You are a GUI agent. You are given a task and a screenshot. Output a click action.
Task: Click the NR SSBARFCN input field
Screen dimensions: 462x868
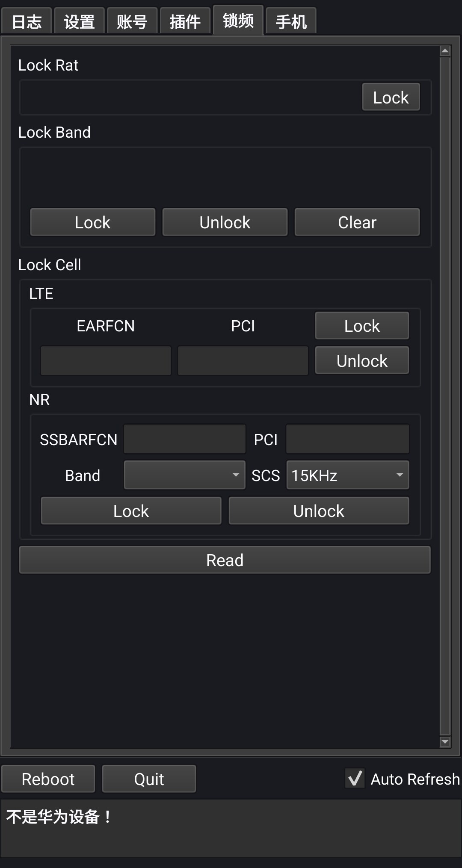point(184,439)
